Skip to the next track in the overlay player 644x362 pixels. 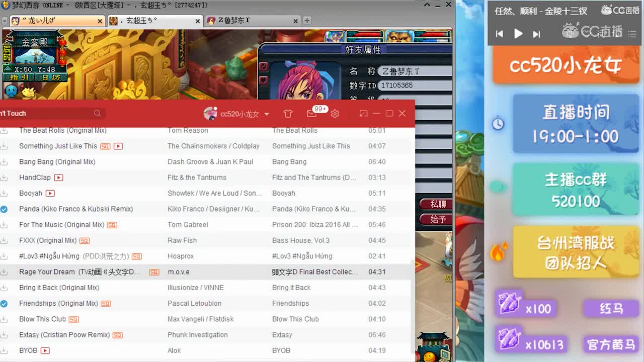pyautogui.click(x=536, y=34)
